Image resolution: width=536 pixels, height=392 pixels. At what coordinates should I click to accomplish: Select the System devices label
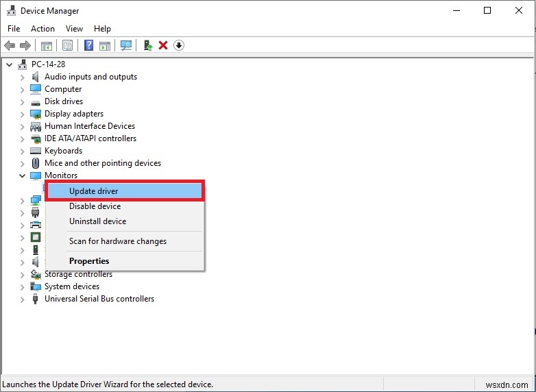pos(72,286)
